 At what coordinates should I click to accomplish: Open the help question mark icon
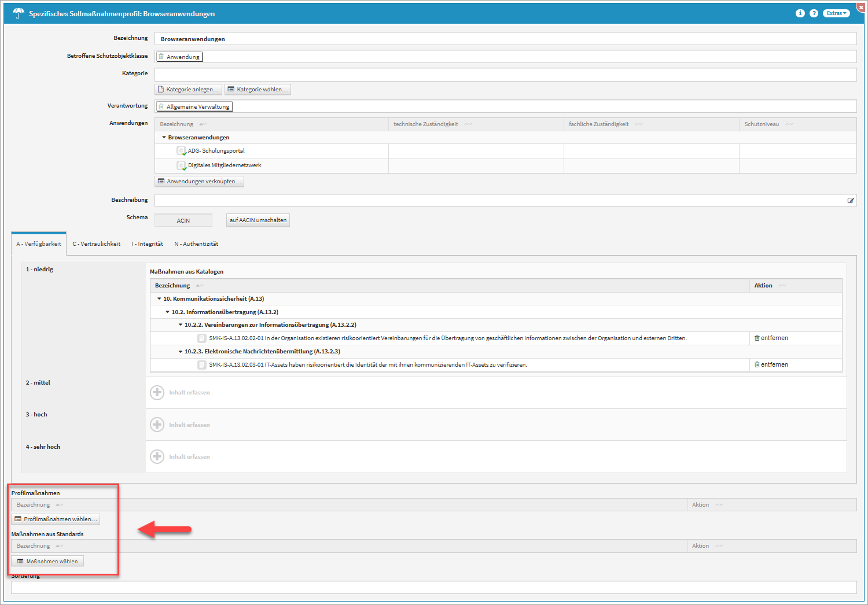coord(814,13)
